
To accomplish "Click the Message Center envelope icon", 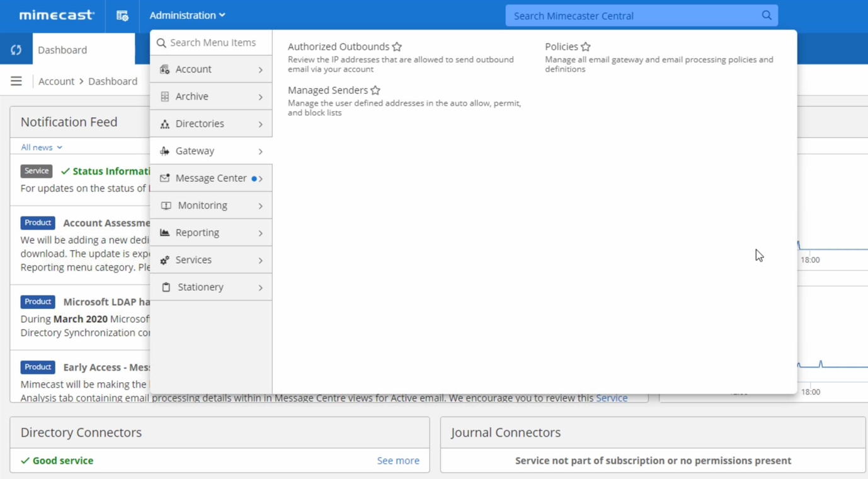I will pyautogui.click(x=165, y=178).
